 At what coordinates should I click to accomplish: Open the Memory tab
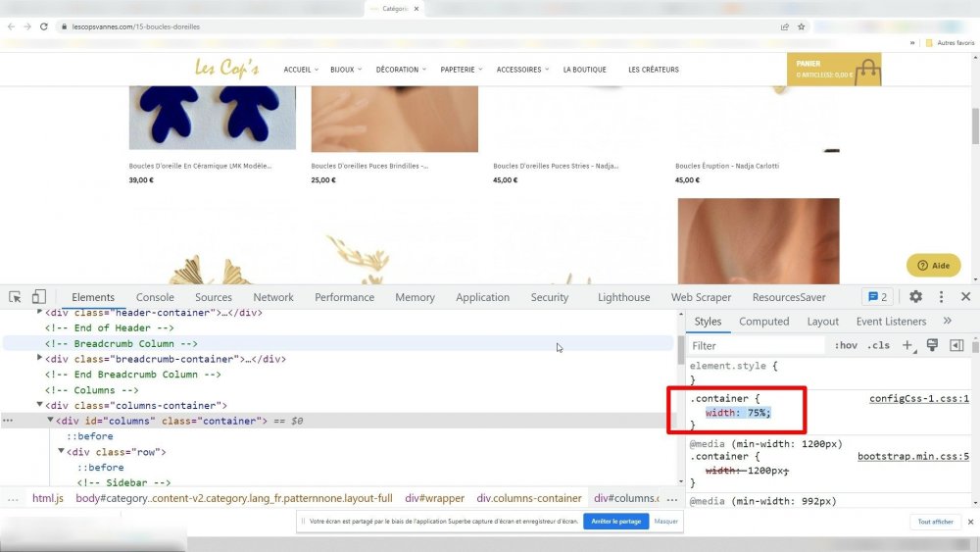415,297
